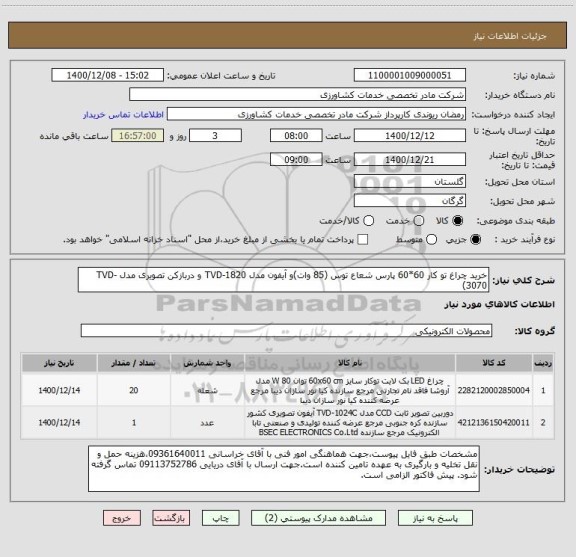Click the 'نام کالا' column header
Screen dimensions: 576x557
pos(350,363)
